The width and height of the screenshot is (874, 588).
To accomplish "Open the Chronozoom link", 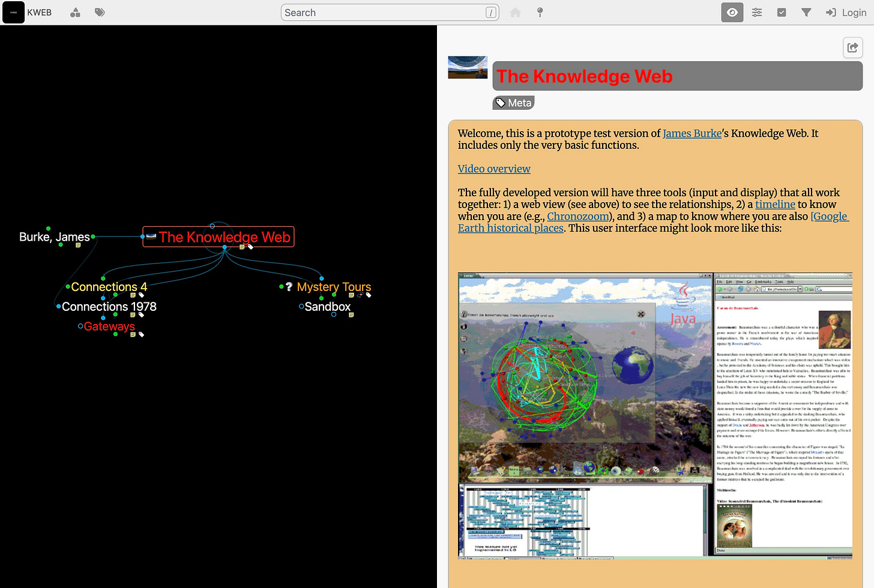I will (578, 217).
